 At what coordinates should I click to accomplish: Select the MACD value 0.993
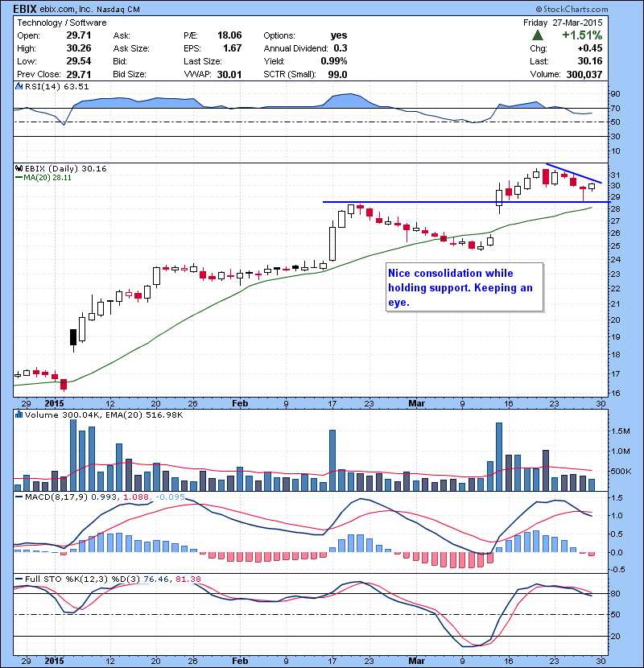104,497
